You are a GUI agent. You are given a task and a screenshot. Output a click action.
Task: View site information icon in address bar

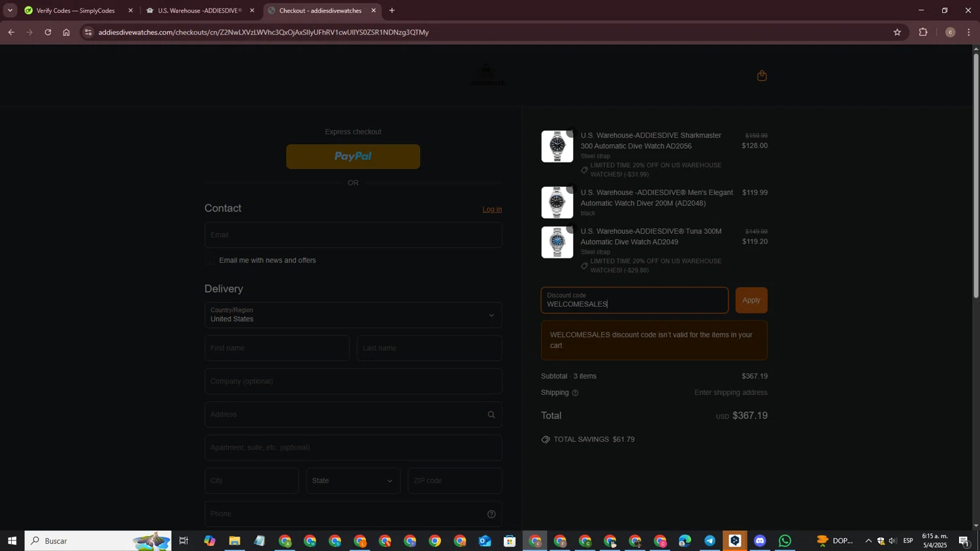point(88,32)
